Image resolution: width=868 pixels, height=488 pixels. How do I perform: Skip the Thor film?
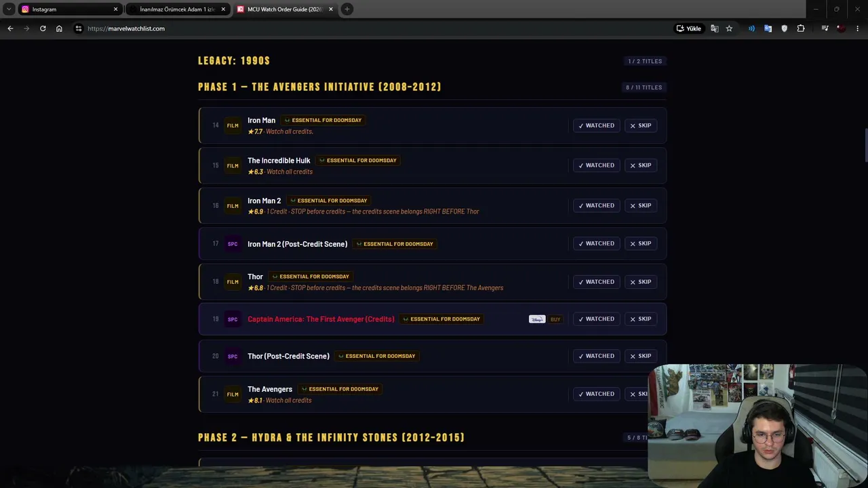click(x=641, y=282)
